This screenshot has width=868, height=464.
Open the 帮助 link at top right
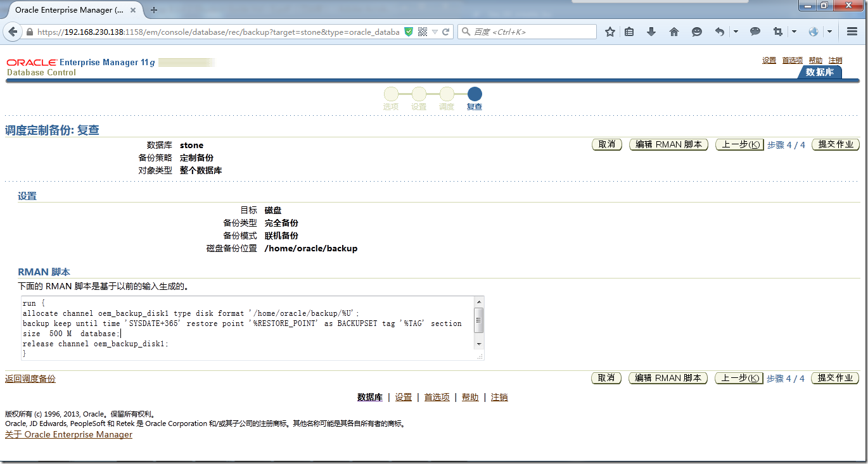(815, 60)
